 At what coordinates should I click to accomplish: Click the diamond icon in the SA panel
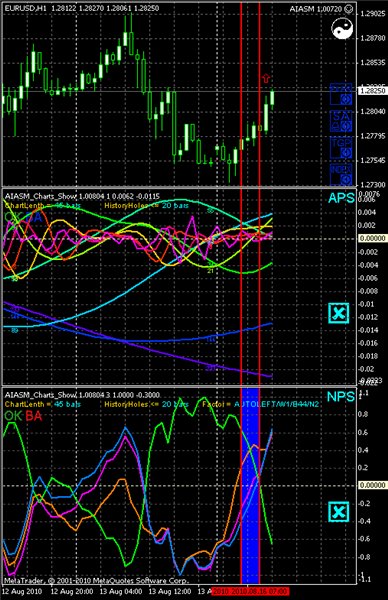point(346,126)
